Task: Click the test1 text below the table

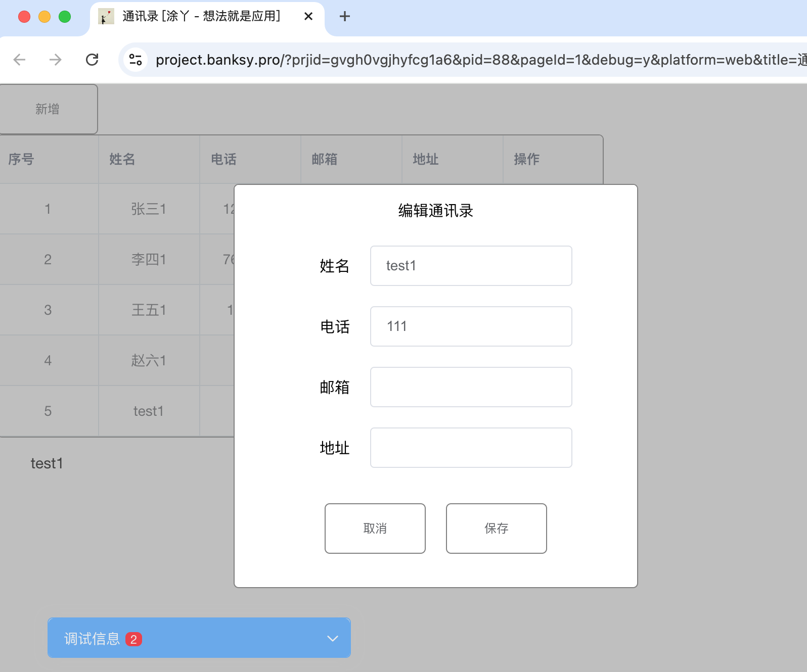Action: pos(47,463)
